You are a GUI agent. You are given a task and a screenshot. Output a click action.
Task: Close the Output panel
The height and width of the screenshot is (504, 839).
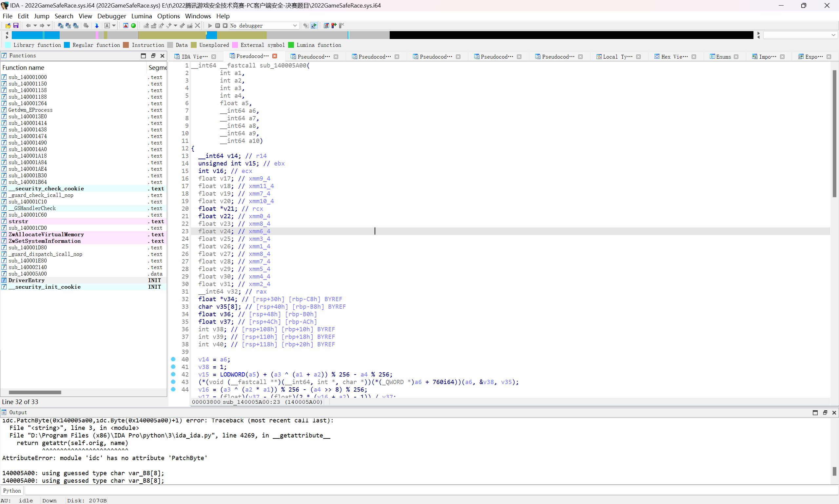834,412
